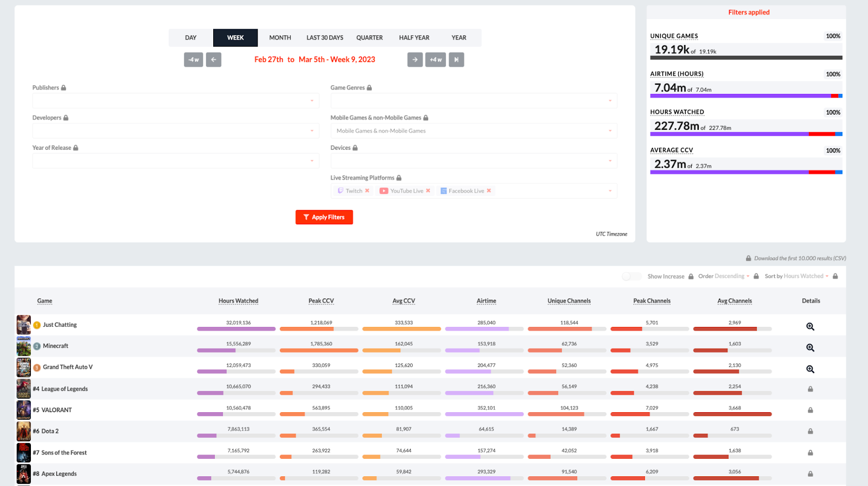This screenshot has height=486, width=868.
Task: Go to next week arrow
Action: click(415, 60)
